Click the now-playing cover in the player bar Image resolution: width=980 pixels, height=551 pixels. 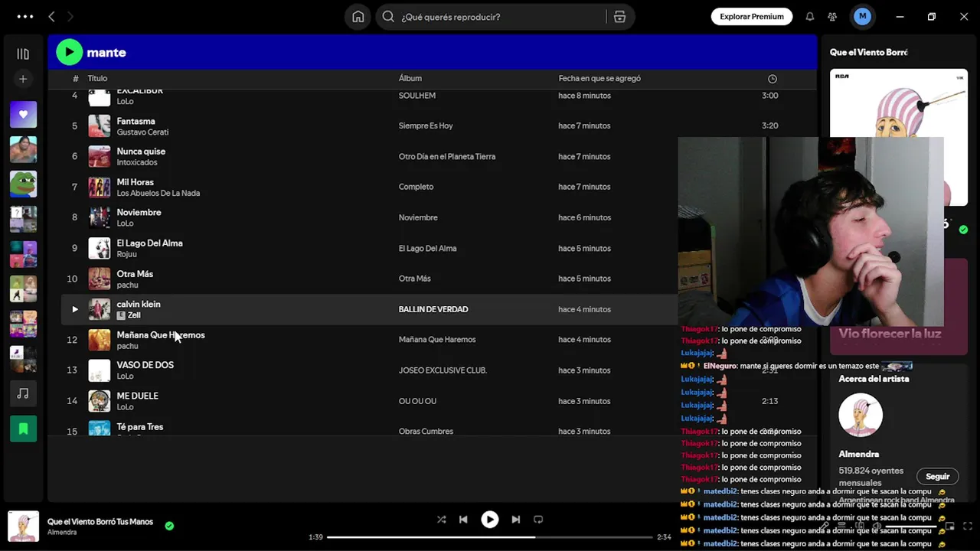point(23,527)
